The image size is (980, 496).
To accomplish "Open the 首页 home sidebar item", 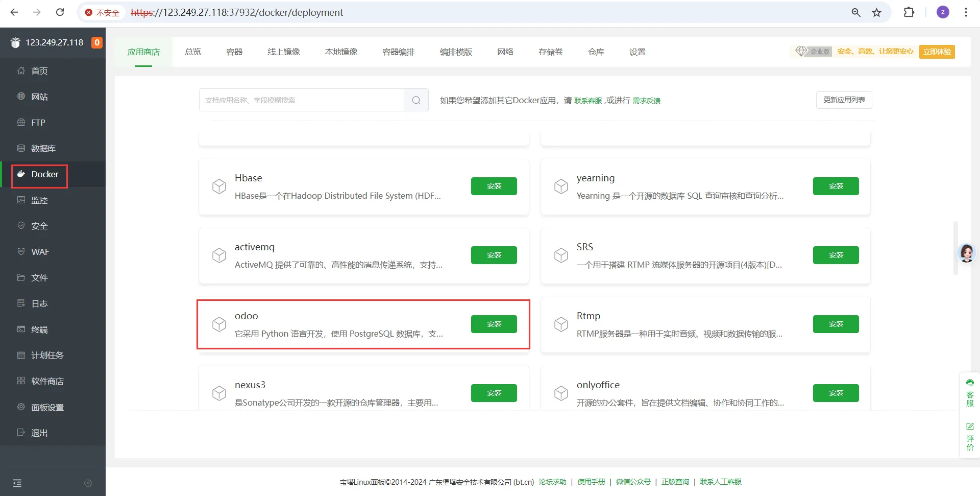I will 53,71.
